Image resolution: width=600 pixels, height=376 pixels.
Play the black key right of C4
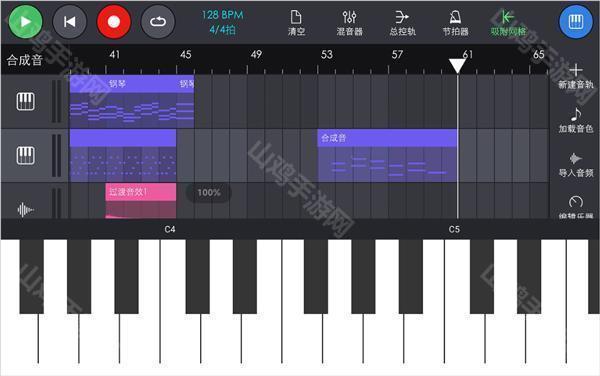pos(197,276)
